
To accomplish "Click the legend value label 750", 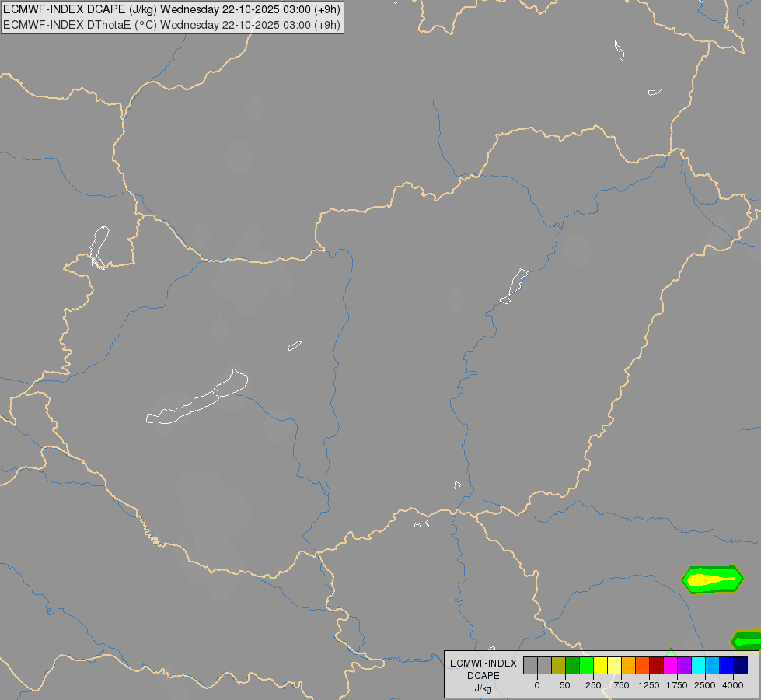I will point(621,685).
